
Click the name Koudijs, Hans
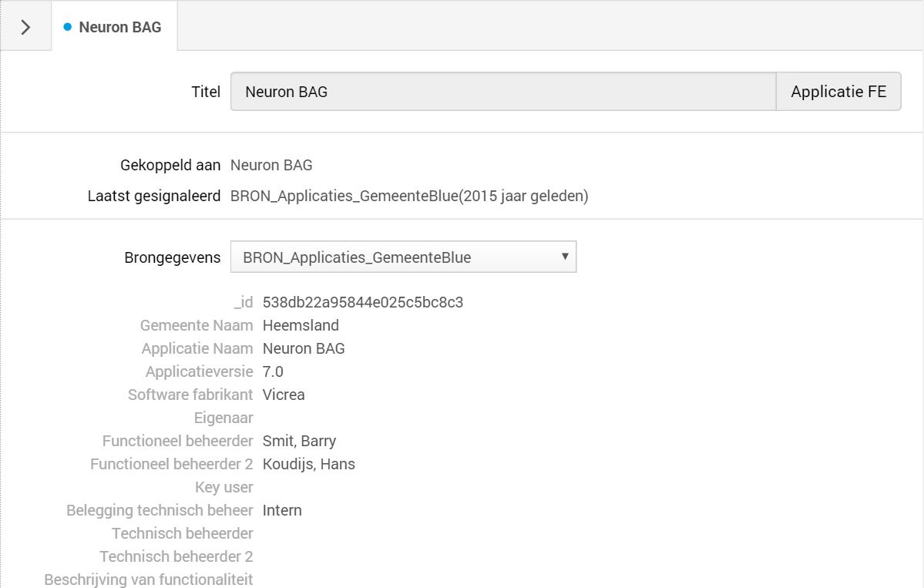[x=309, y=464]
